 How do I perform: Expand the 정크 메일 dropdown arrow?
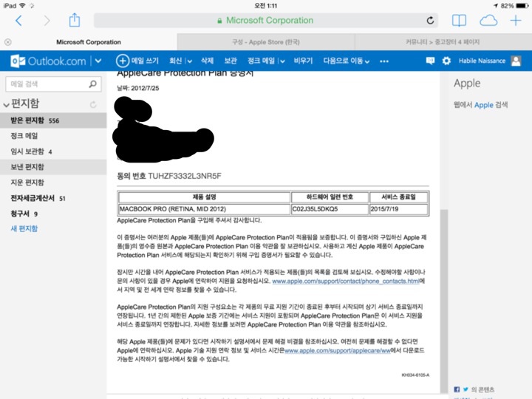coord(282,61)
